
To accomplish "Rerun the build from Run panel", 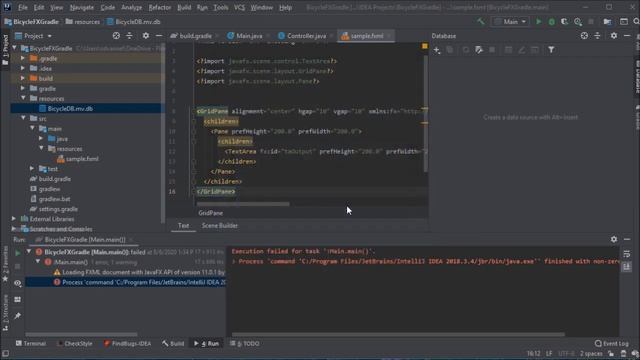I will click(x=18, y=253).
